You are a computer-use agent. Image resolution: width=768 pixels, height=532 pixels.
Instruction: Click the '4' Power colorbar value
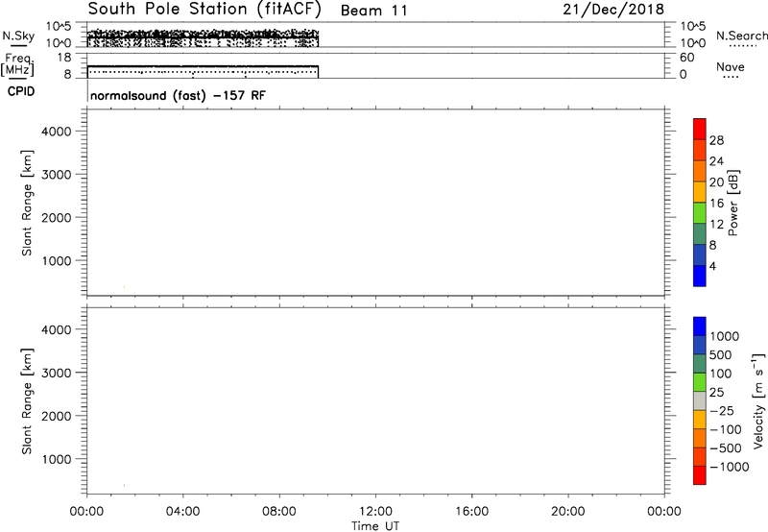tap(712, 266)
